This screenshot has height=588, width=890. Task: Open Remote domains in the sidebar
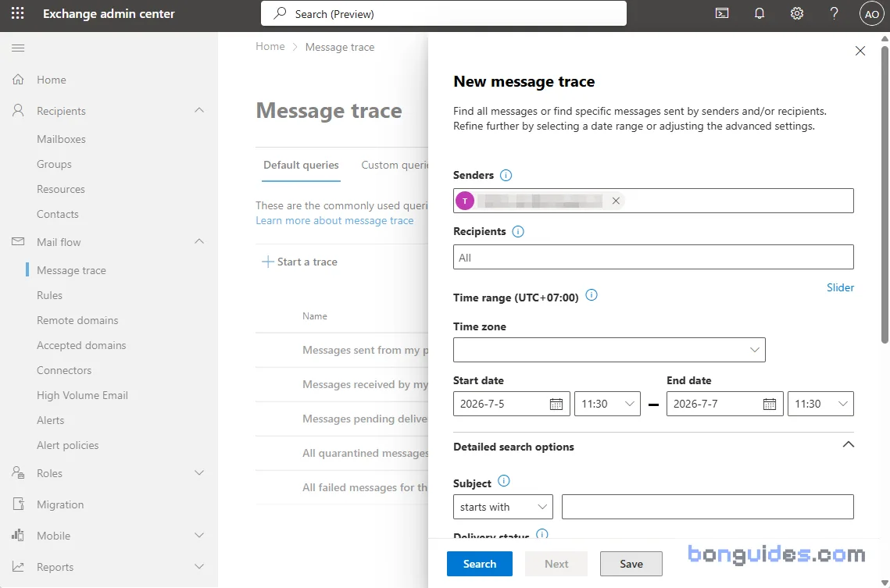(x=77, y=320)
